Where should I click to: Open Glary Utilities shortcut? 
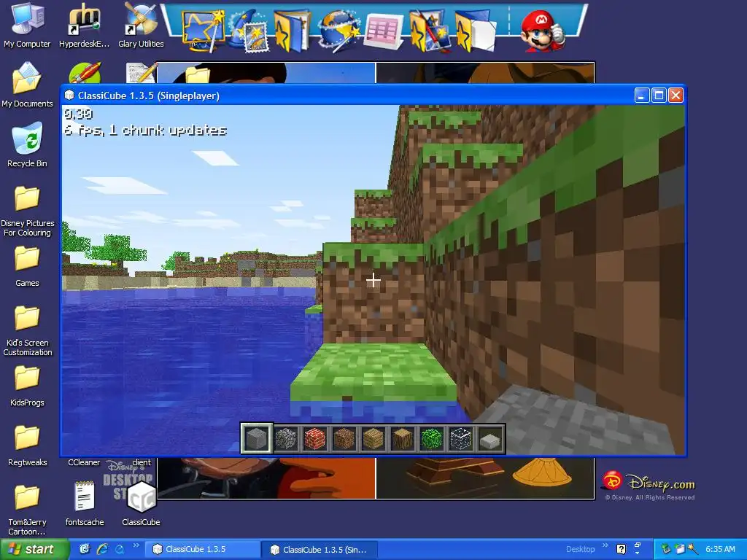pyautogui.click(x=141, y=26)
